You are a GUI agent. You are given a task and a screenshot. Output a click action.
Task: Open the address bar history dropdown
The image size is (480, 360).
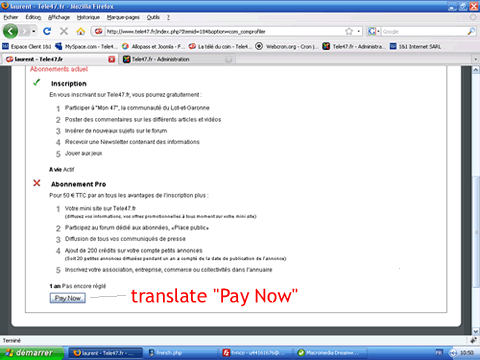359,31
